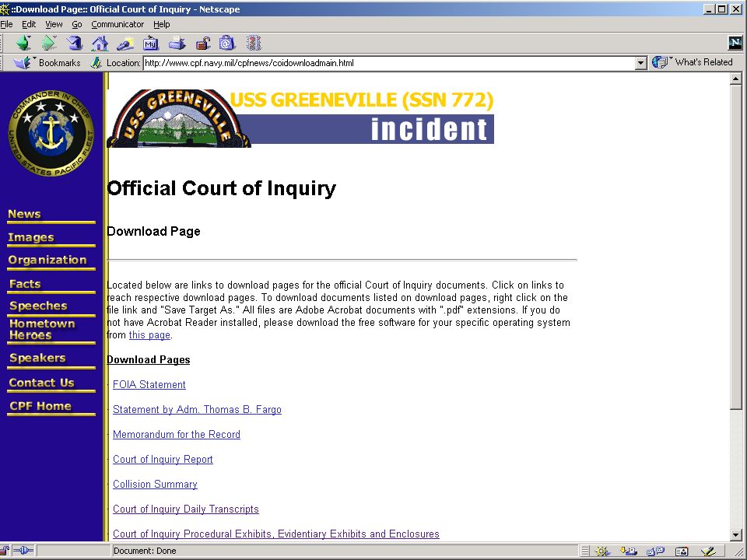Open Address Book from component bar icon

pos(682,551)
